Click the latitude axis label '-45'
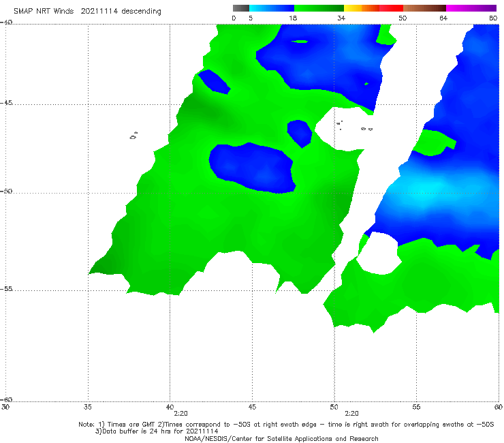The height and width of the screenshot is (443, 504). click(x=6, y=103)
